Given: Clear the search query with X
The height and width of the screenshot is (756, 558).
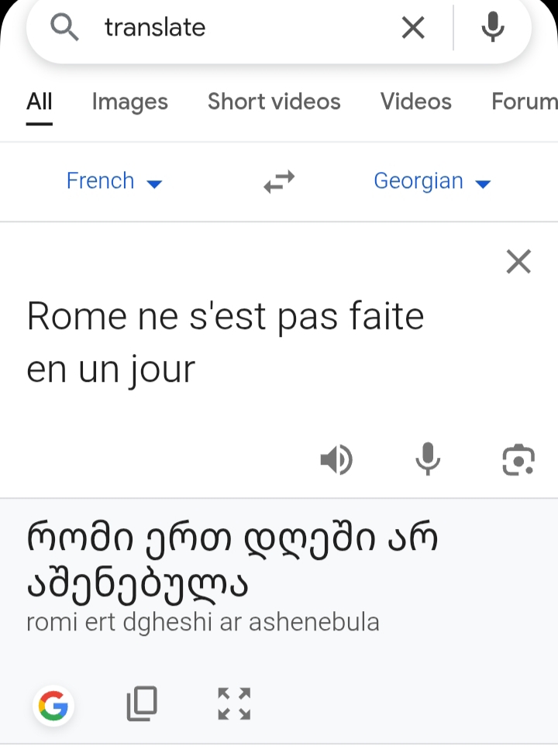Looking at the screenshot, I should 413,29.
